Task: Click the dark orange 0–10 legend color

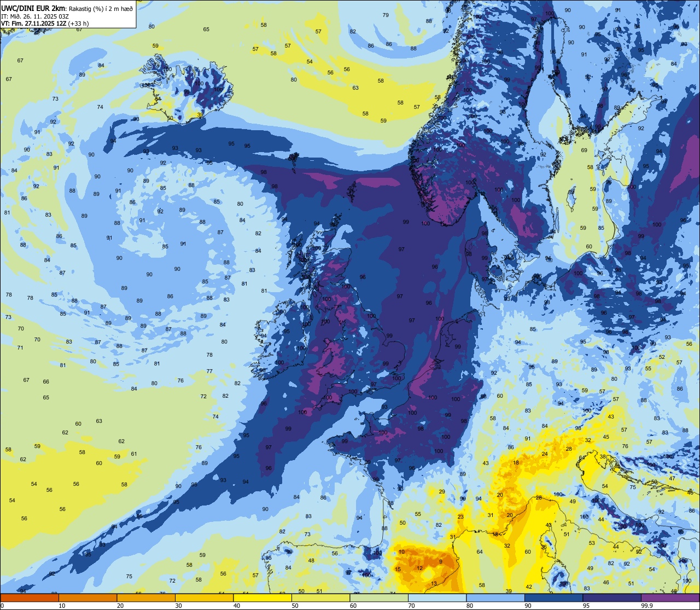Action: (x=30, y=597)
